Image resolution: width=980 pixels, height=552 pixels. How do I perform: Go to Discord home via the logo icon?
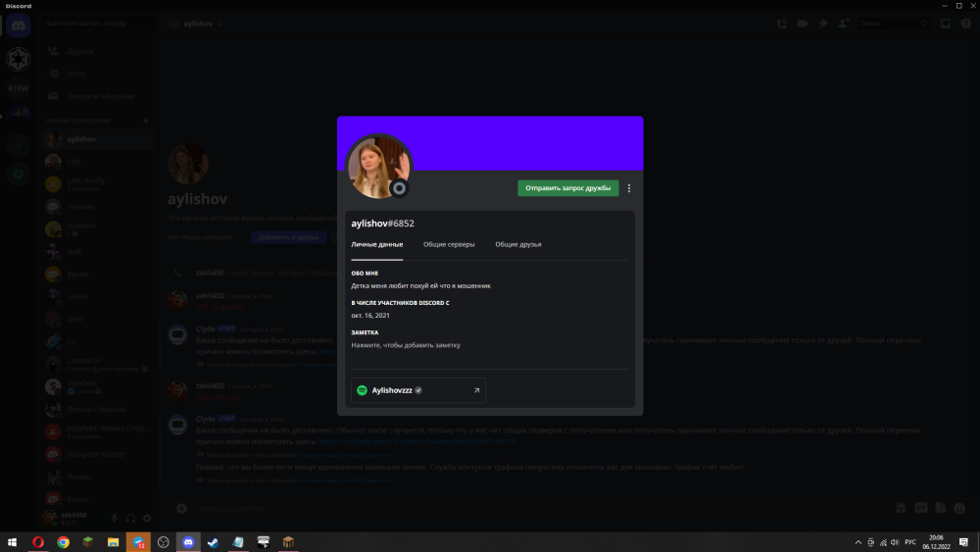click(x=18, y=26)
